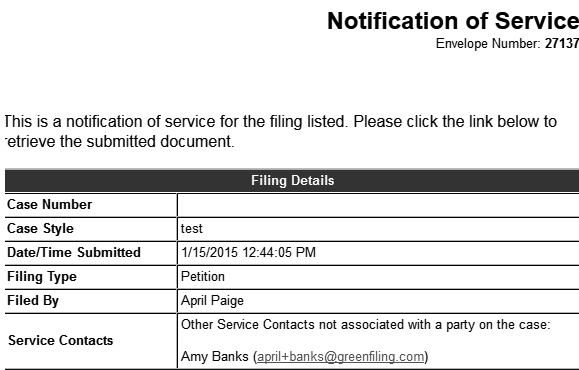Click the Filing Details table header
Image resolution: width=579 pixels, height=370 pixels.
click(x=292, y=181)
